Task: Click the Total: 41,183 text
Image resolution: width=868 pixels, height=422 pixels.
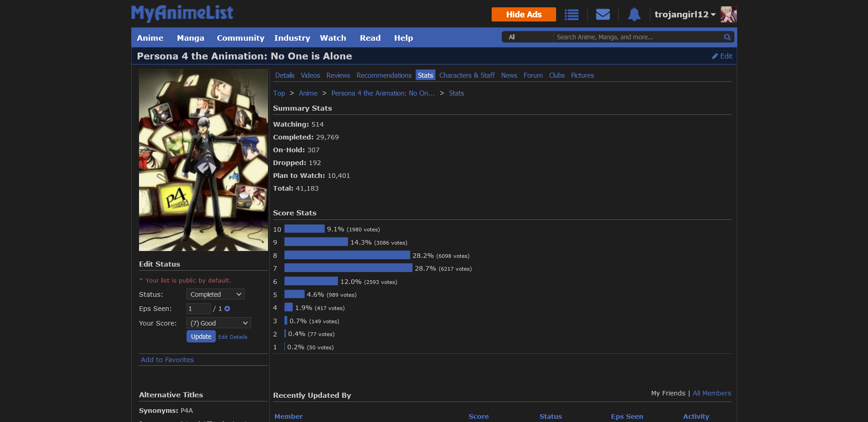Action: [296, 188]
